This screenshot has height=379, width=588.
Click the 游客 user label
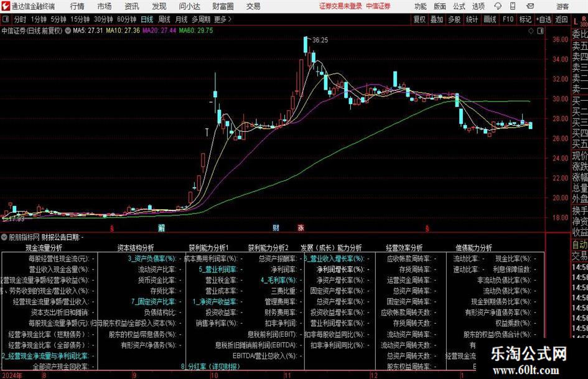(x=562, y=6)
